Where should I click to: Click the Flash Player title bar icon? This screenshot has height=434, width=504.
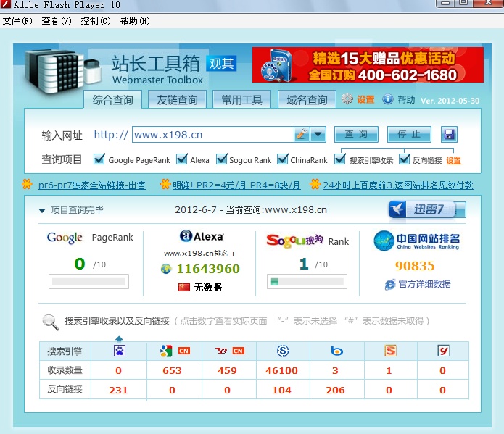[6, 4]
